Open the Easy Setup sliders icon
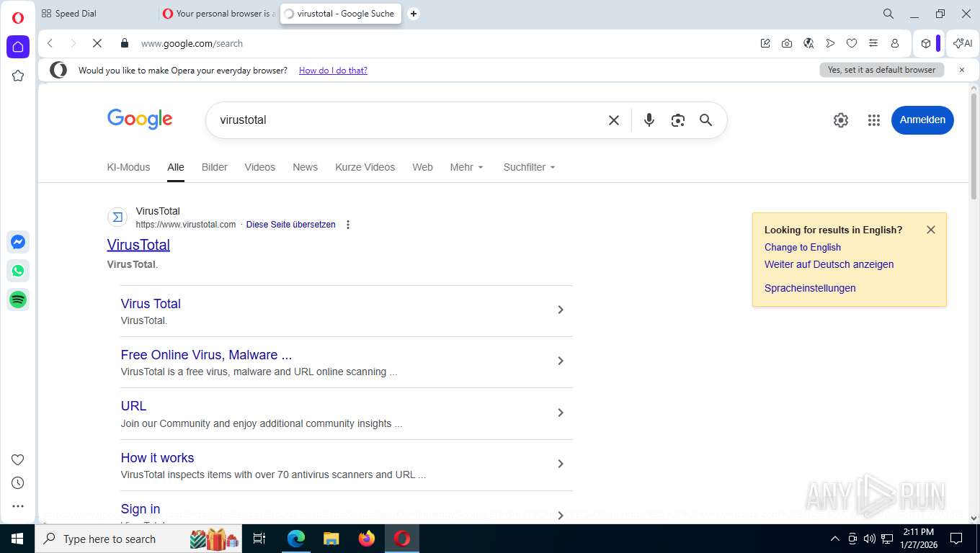The width and height of the screenshot is (980, 553). (x=873, y=43)
